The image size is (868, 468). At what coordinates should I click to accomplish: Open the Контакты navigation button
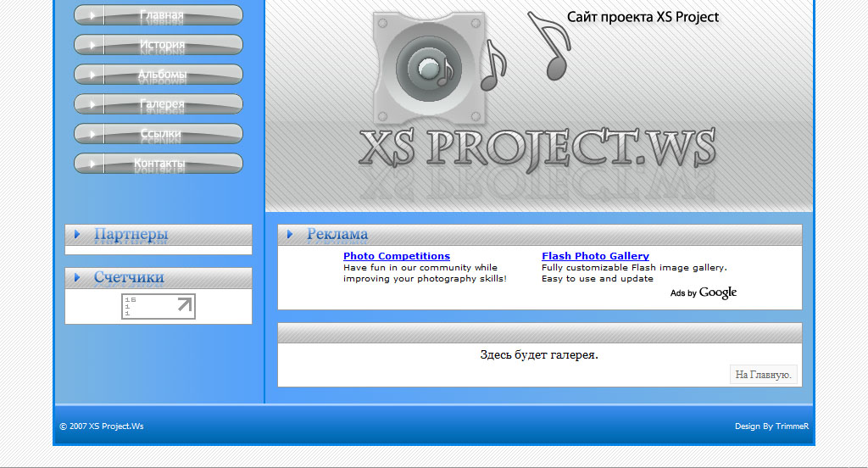[159, 163]
